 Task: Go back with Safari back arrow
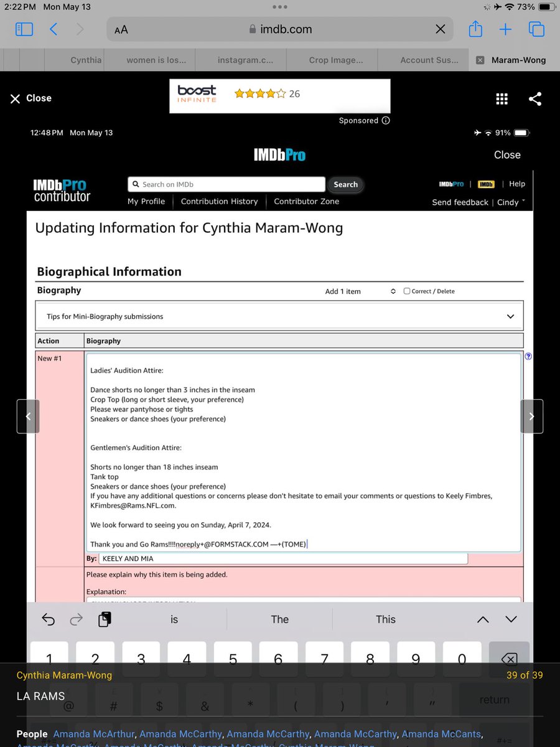(54, 29)
